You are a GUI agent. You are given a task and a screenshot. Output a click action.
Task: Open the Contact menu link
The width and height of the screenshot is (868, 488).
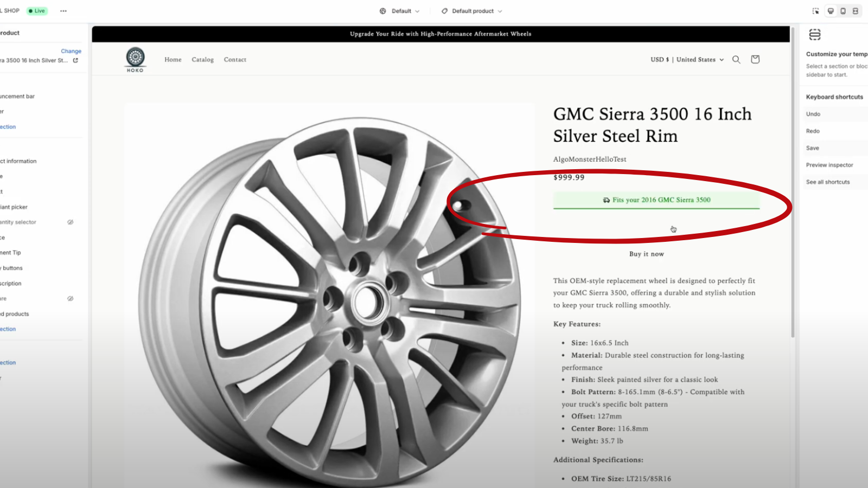coord(235,60)
